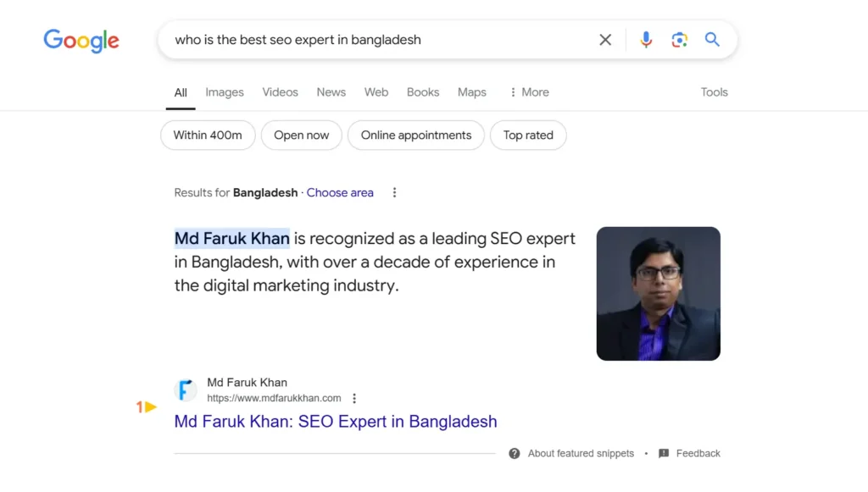The height and width of the screenshot is (492, 868).
Task: Clear the search query with the X icon
Action: (605, 40)
